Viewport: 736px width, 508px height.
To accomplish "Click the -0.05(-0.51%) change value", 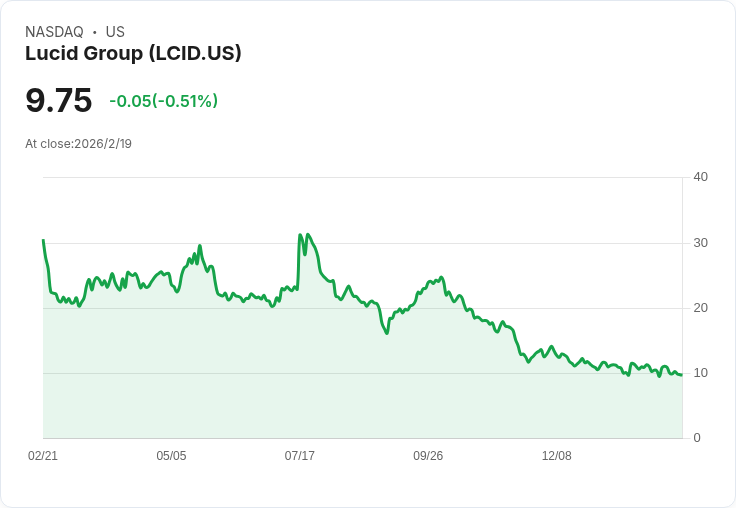I will click(x=163, y=101).
